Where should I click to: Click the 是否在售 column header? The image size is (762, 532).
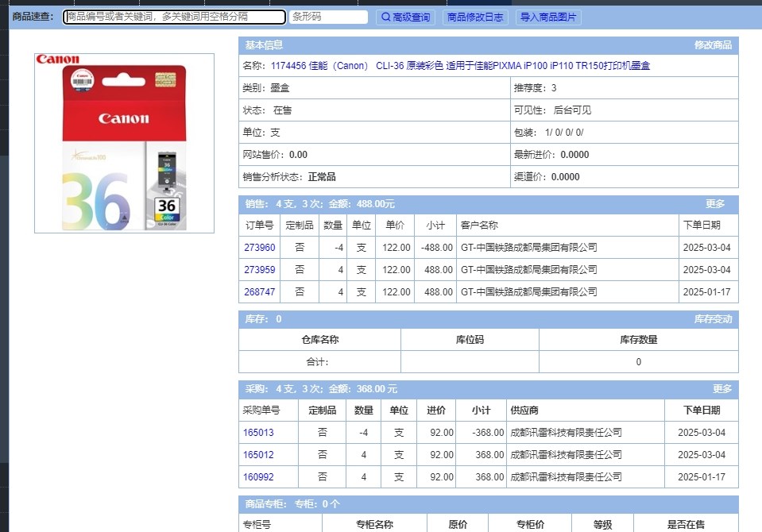click(686, 525)
